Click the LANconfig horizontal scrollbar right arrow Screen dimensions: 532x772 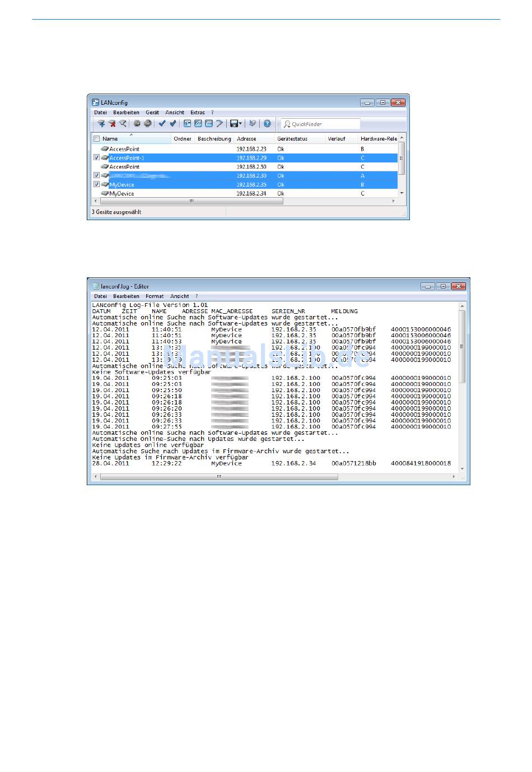[394, 201]
